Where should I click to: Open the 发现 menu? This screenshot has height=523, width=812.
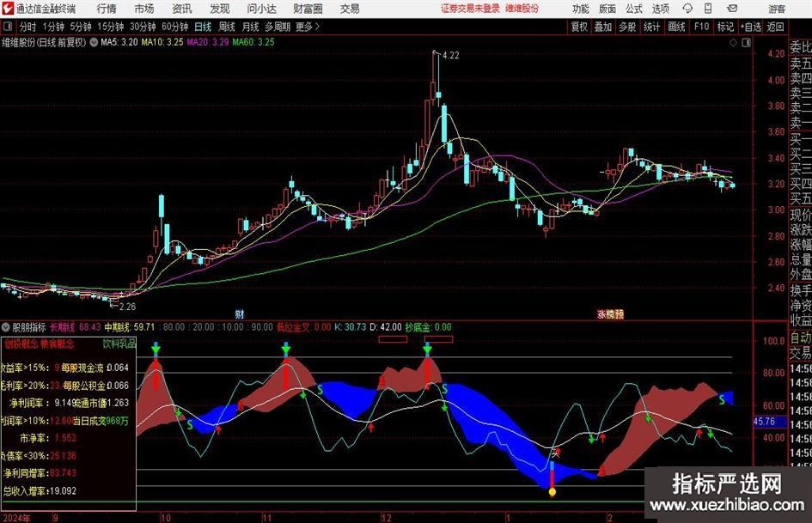[220, 9]
